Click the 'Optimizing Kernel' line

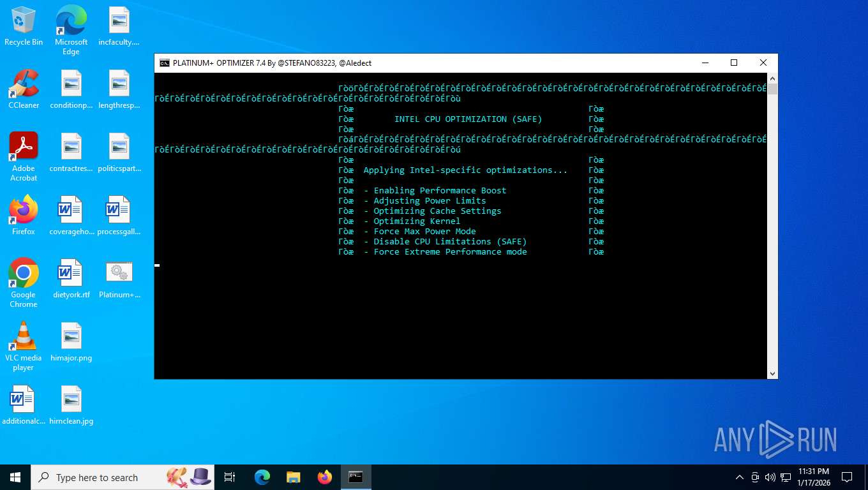pos(412,221)
